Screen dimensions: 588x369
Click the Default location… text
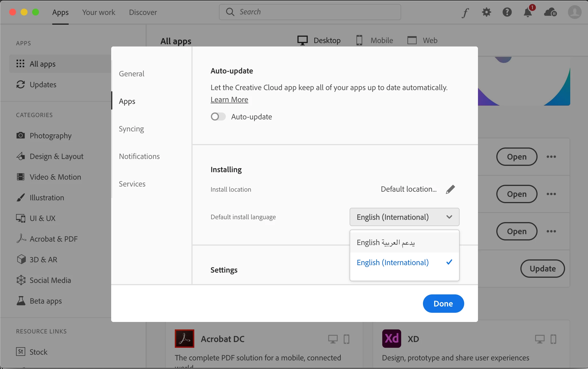(409, 189)
